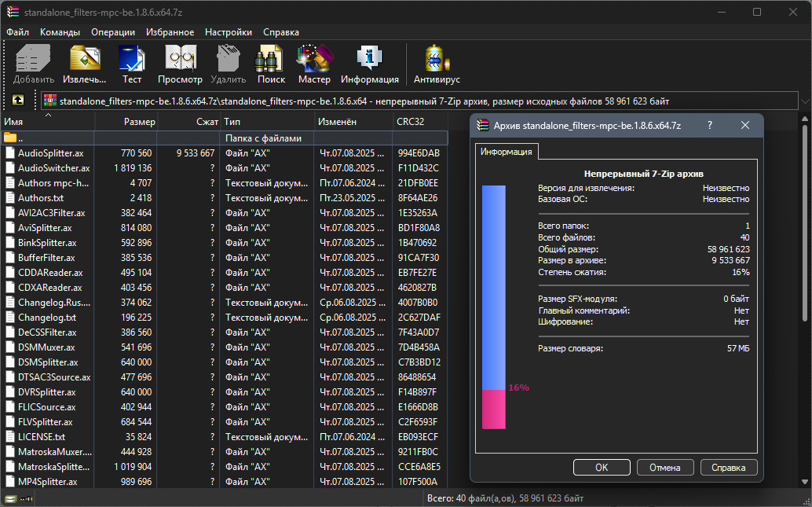Expand the address bar dropdown arrow
The height and width of the screenshot is (507, 812).
coord(805,101)
